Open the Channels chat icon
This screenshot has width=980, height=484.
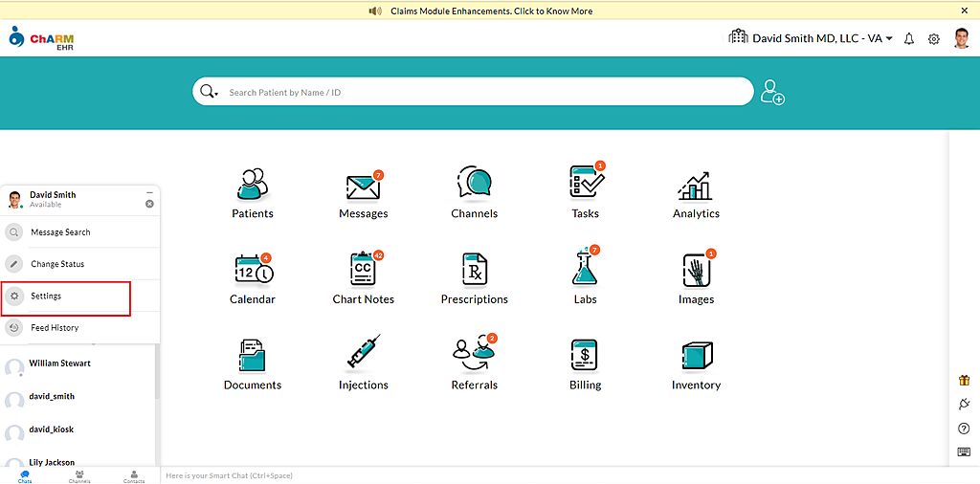pyautogui.click(x=474, y=183)
